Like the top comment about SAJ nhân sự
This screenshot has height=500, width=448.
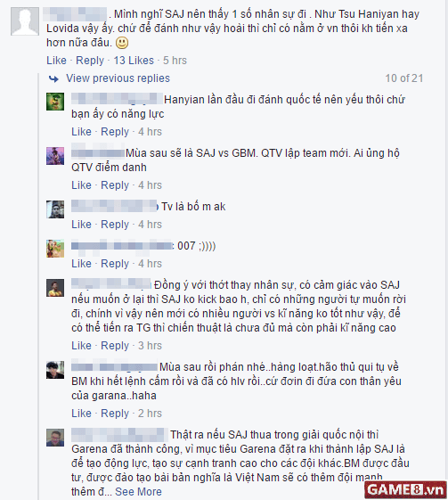tap(56, 61)
